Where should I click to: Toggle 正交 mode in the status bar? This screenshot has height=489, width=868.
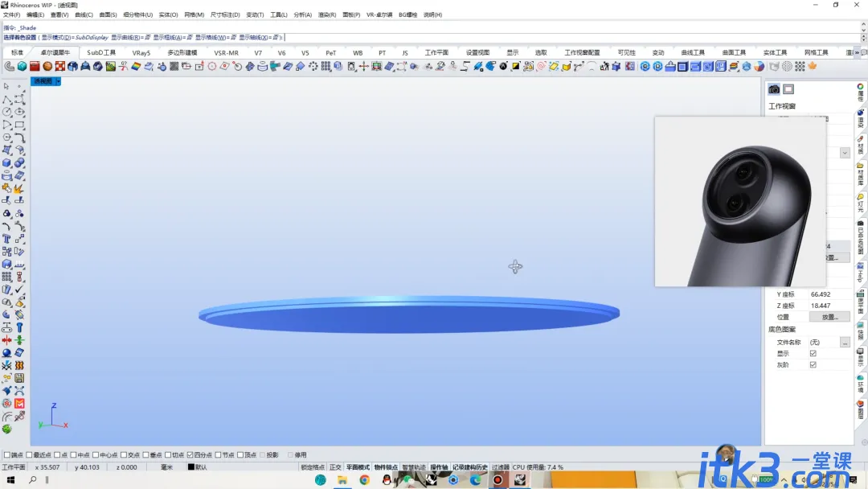[x=335, y=467]
